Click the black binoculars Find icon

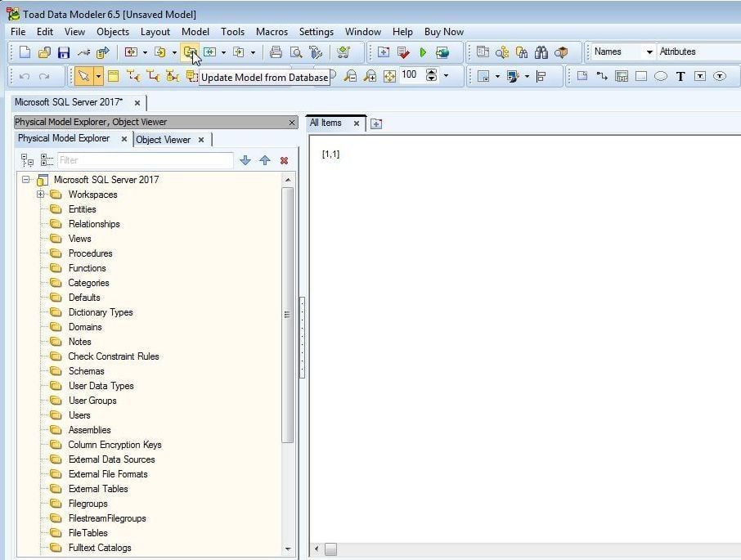pos(541,52)
